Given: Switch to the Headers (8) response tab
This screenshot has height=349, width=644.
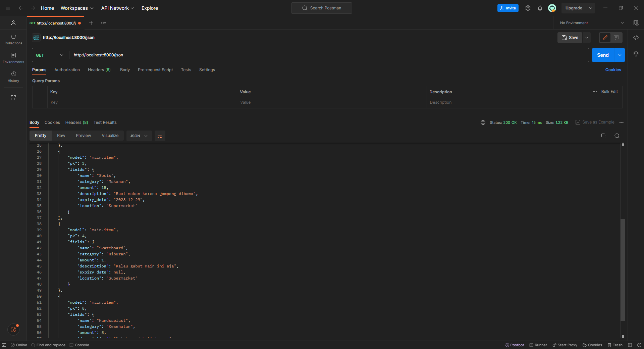Looking at the screenshot, I should (76, 122).
